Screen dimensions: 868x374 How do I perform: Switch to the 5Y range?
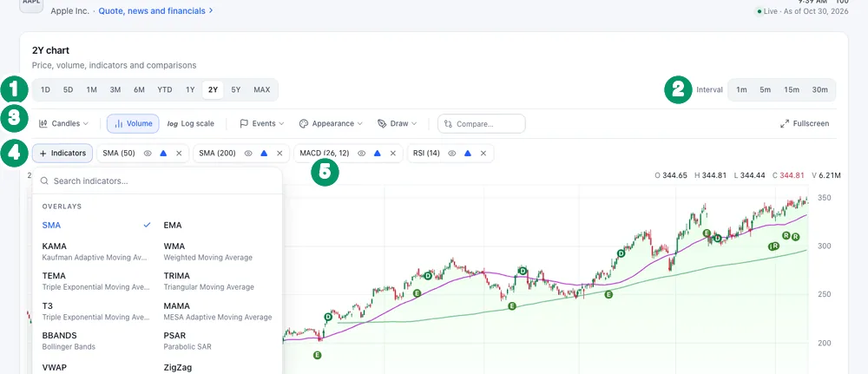(236, 89)
